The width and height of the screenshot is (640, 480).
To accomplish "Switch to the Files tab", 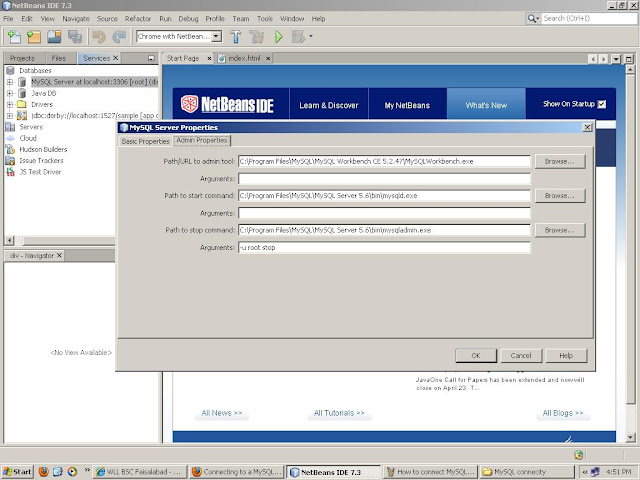I will (58, 58).
